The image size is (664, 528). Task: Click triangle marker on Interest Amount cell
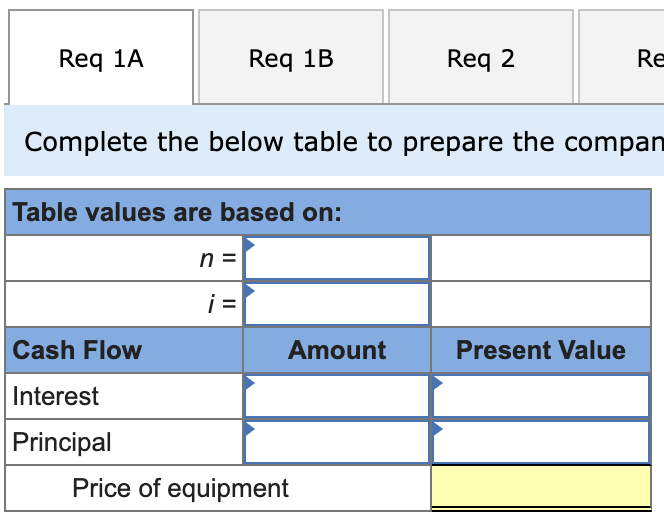pos(250,382)
